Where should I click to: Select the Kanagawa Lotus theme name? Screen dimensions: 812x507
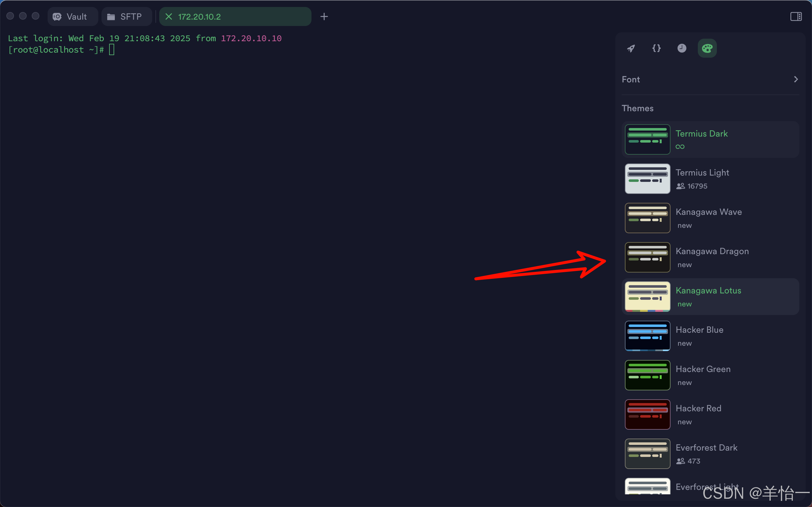(708, 290)
